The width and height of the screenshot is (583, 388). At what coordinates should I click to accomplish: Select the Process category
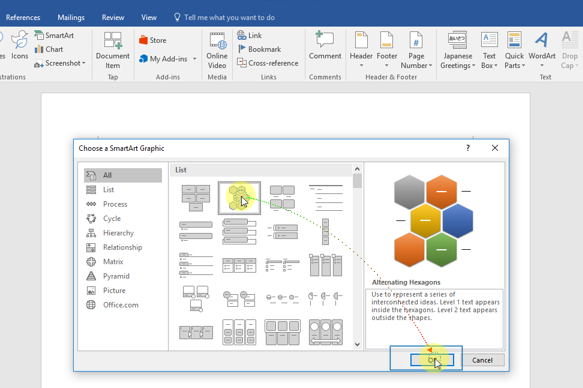coord(123,204)
